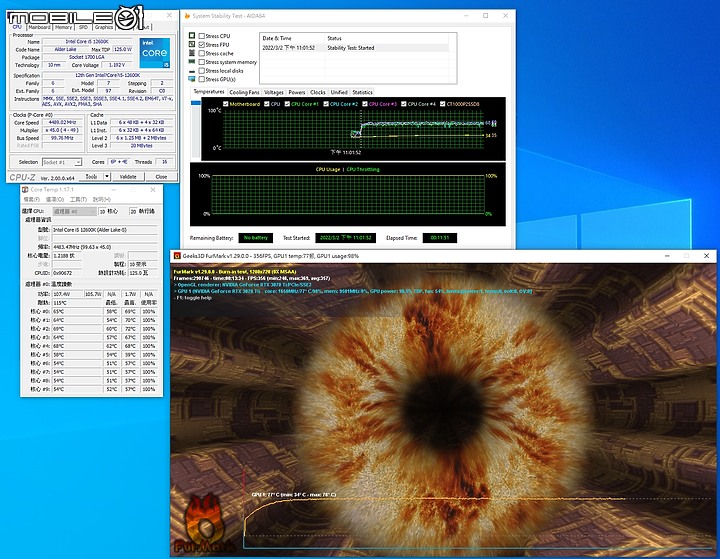Screen dimensions: 720x559
Task: Switch to the SPD tab in CPU-Z
Action: point(83,27)
